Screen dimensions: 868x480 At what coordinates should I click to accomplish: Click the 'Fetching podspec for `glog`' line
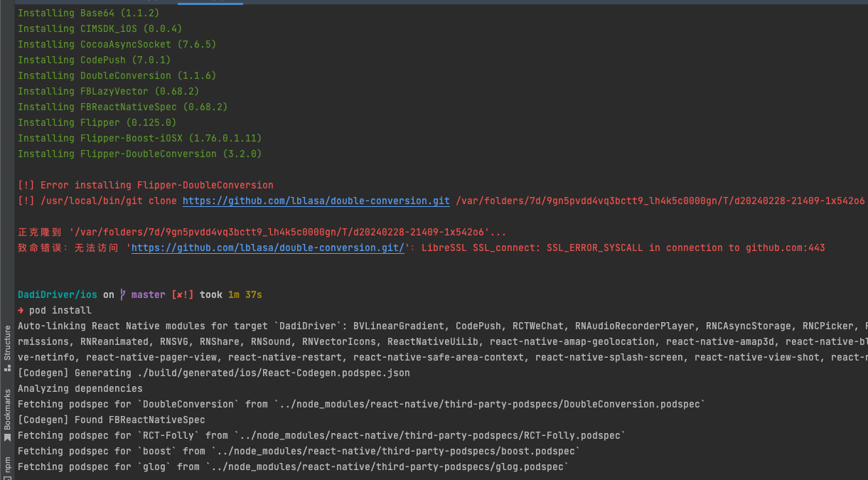[294, 466]
